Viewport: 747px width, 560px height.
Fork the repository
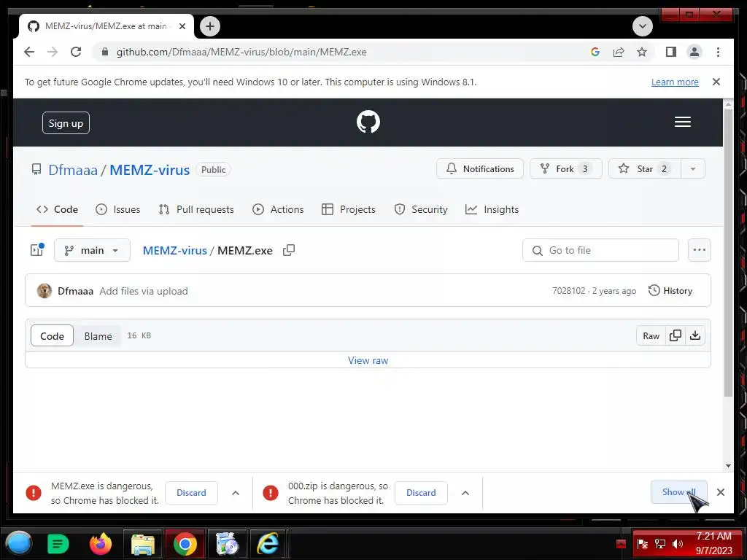[565, 169]
